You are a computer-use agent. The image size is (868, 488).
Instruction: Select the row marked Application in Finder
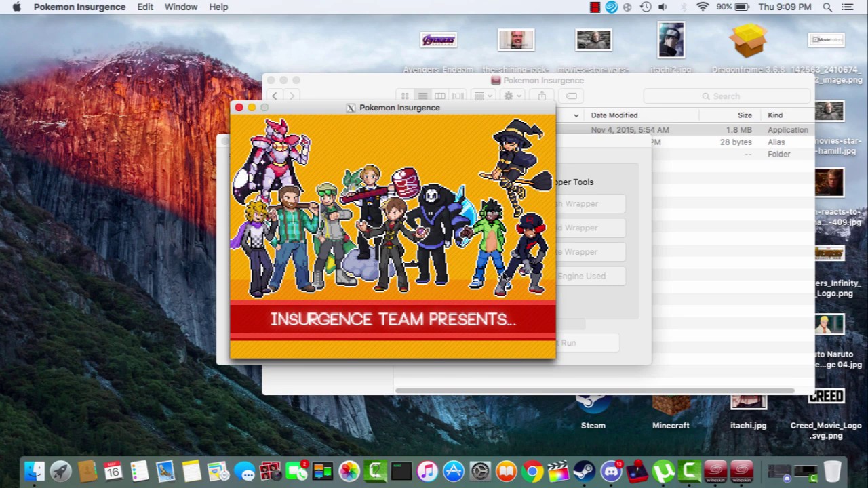[685, 130]
